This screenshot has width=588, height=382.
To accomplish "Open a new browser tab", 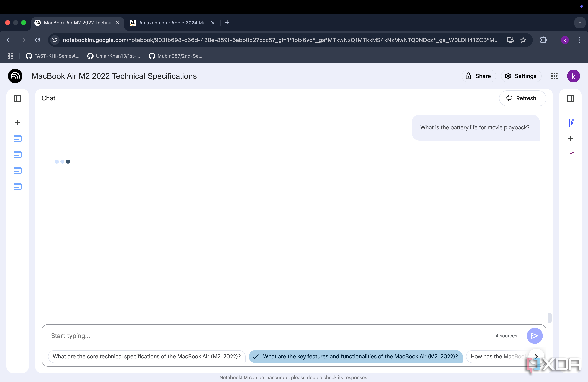I will coord(227,23).
